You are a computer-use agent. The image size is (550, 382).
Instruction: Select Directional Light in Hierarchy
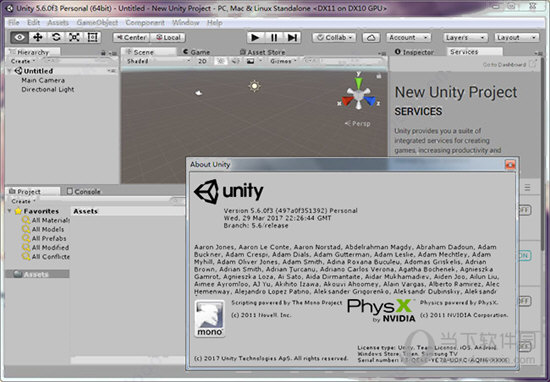[x=48, y=89]
